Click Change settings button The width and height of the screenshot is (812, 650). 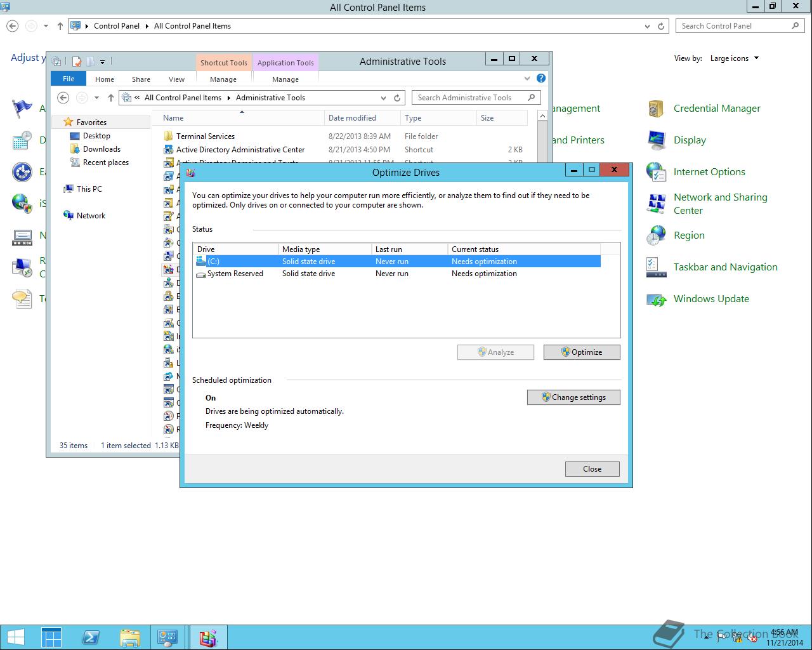pyautogui.click(x=573, y=397)
